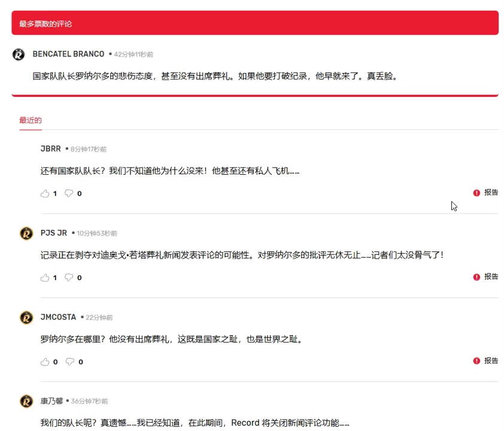Open commenter 康乃馨's name link
Viewport: 504px width, 431px height.
click(x=53, y=402)
